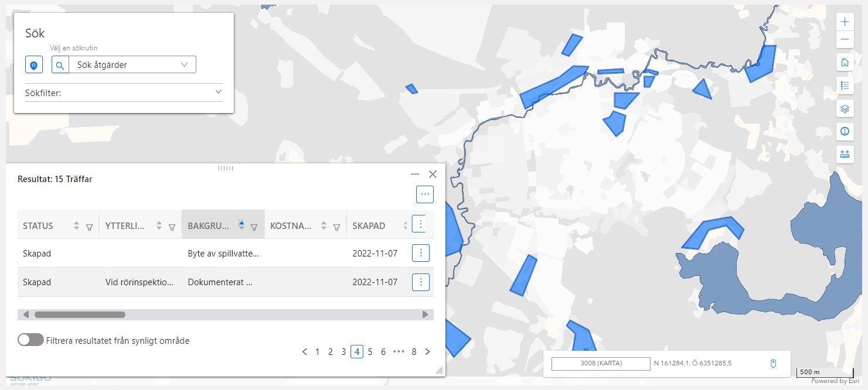868x390 pixels.
Task: Toggle Filtrera resultatet från synligt område
Action: [30, 340]
